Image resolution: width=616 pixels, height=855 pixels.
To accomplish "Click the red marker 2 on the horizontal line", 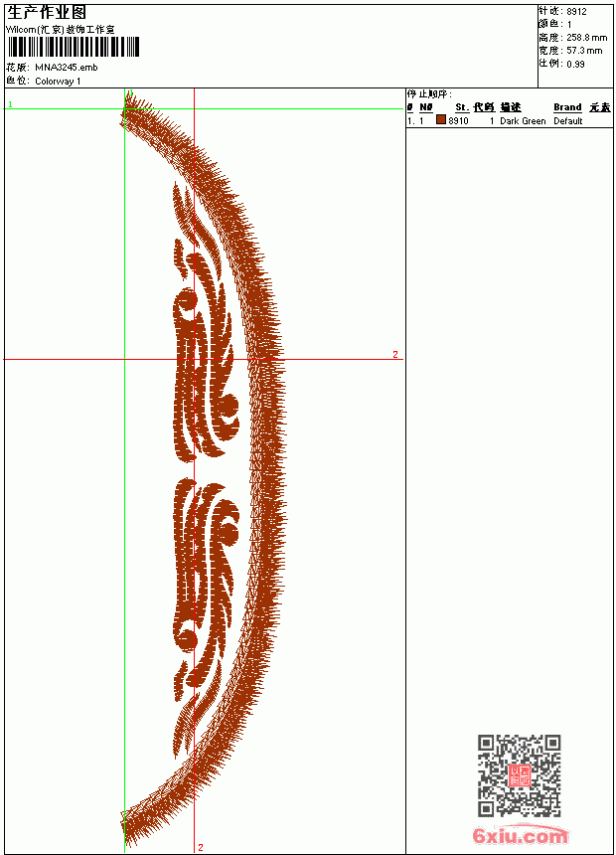I will pos(395,355).
